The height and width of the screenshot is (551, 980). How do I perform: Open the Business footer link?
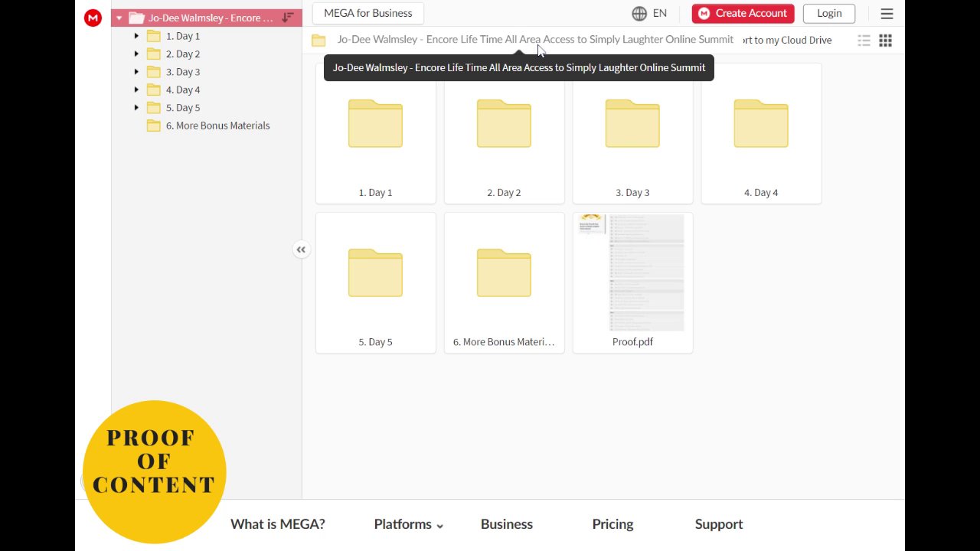coord(507,524)
